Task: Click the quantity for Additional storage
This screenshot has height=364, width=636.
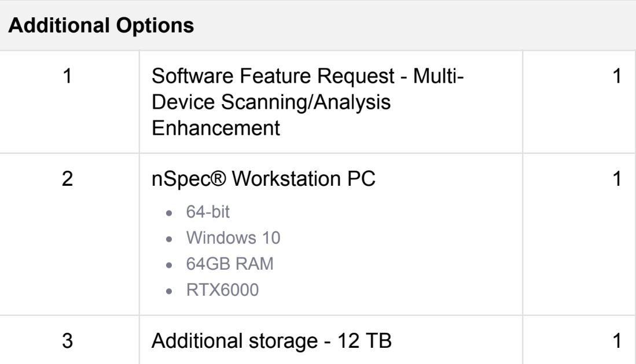Action: click(616, 341)
